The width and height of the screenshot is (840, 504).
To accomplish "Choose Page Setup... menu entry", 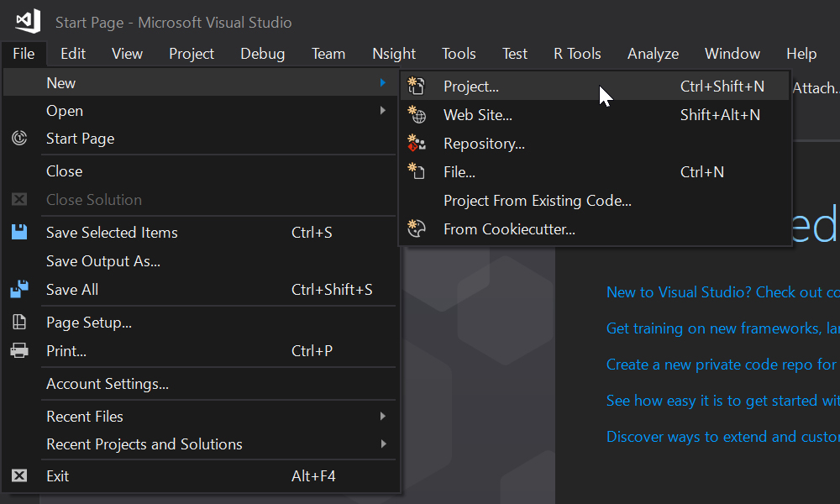I will 199,322.
